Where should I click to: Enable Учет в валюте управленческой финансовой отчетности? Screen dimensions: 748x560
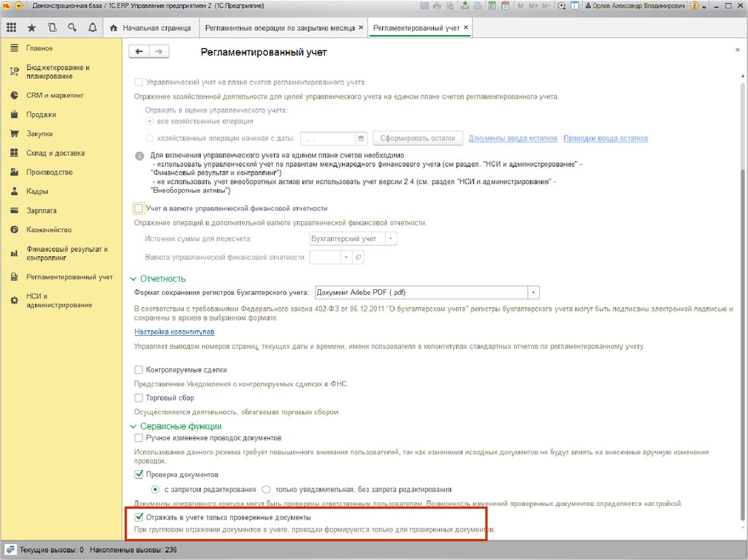pyautogui.click(x=140, y=209)
